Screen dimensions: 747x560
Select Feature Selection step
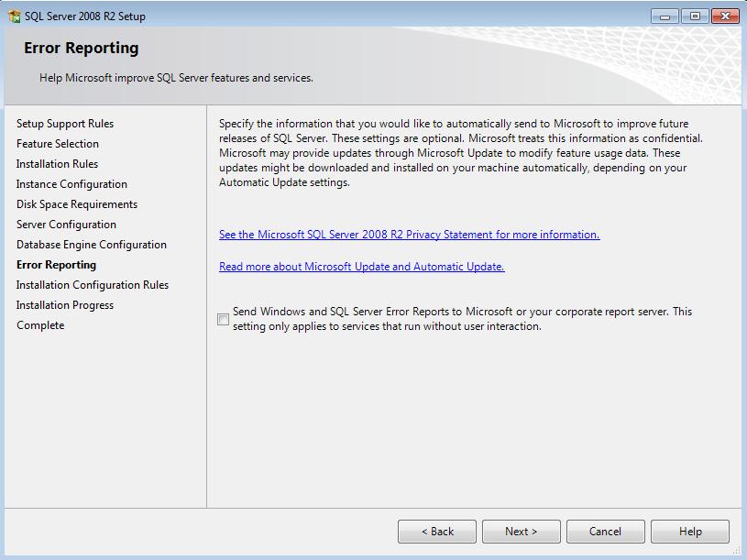pos(58,144)
